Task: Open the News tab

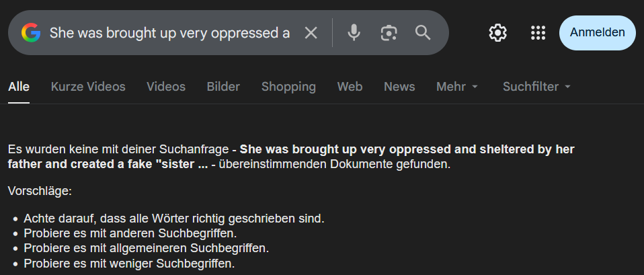Action: [x=399, y=87]
